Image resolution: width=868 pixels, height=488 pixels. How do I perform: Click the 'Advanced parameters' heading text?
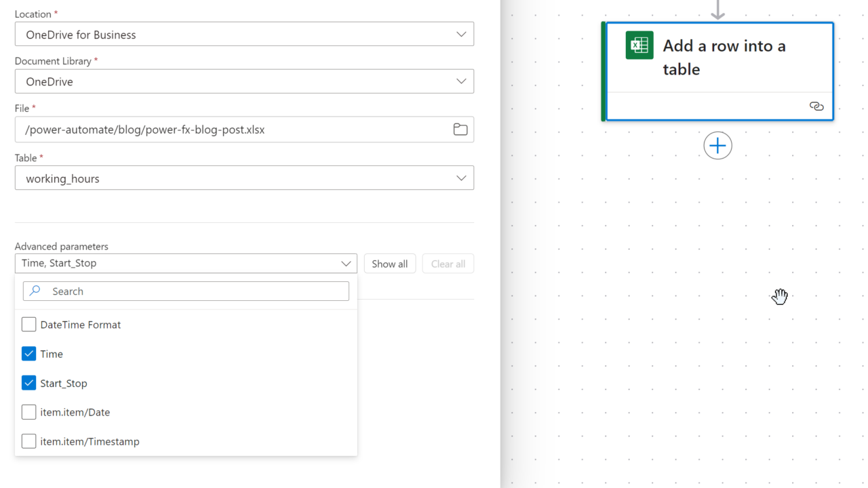62,246
